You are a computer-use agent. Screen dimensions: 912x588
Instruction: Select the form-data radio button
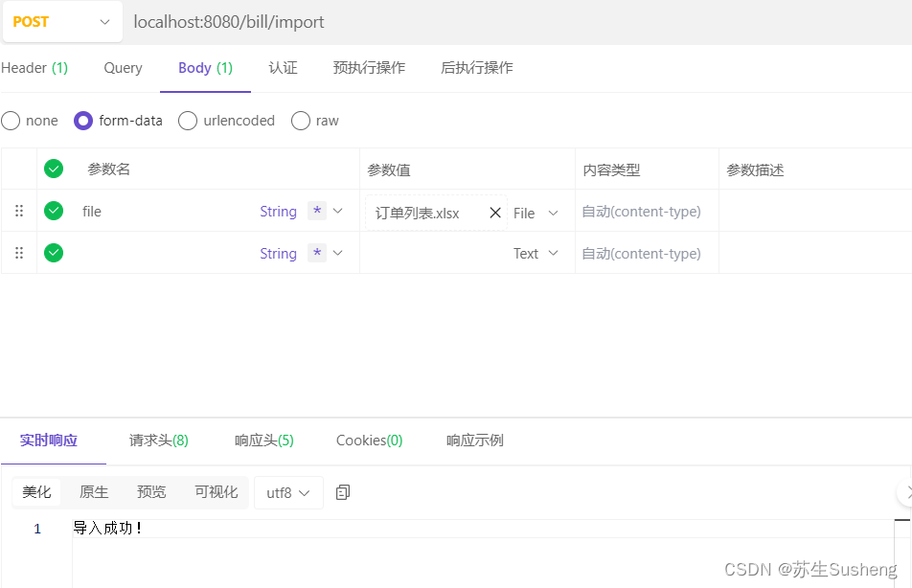[x=83, y=121]
